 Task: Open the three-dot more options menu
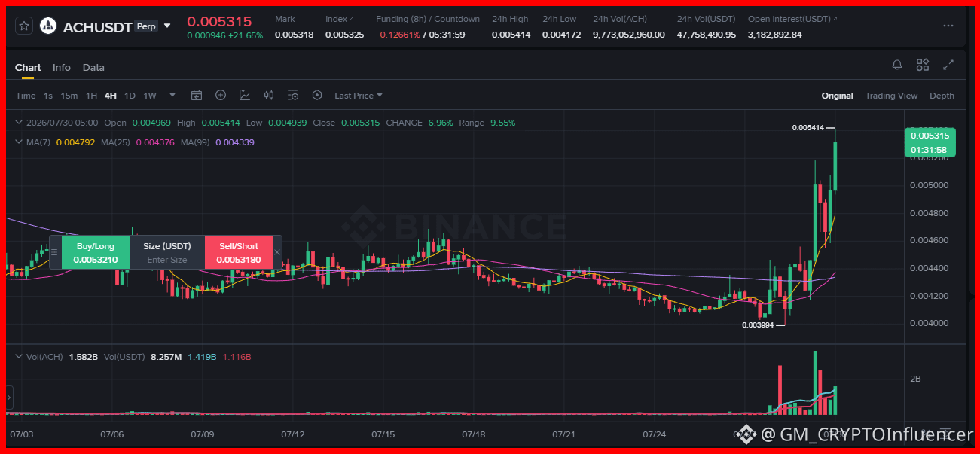pos(948,26)
